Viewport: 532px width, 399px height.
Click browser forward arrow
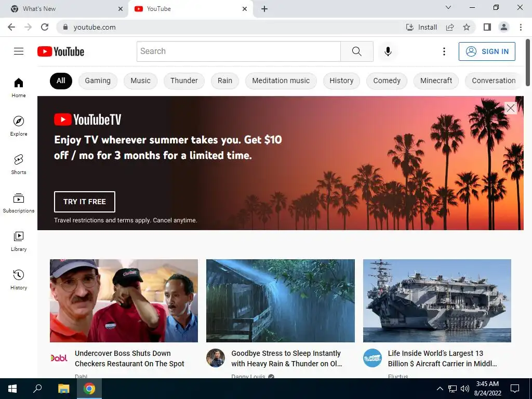[28, 27]
